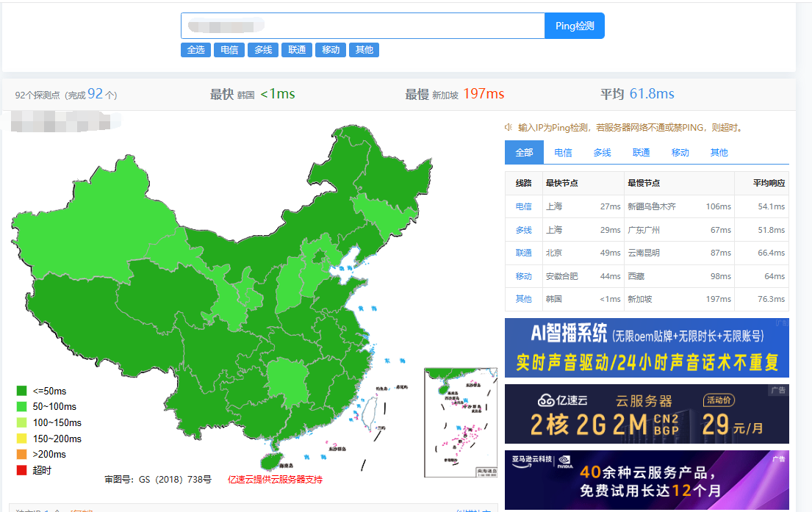Viewport: 812px width, 512px height.
Task: Click the dark green <=50ms legend swatch
Action: (x=21, y=391)
